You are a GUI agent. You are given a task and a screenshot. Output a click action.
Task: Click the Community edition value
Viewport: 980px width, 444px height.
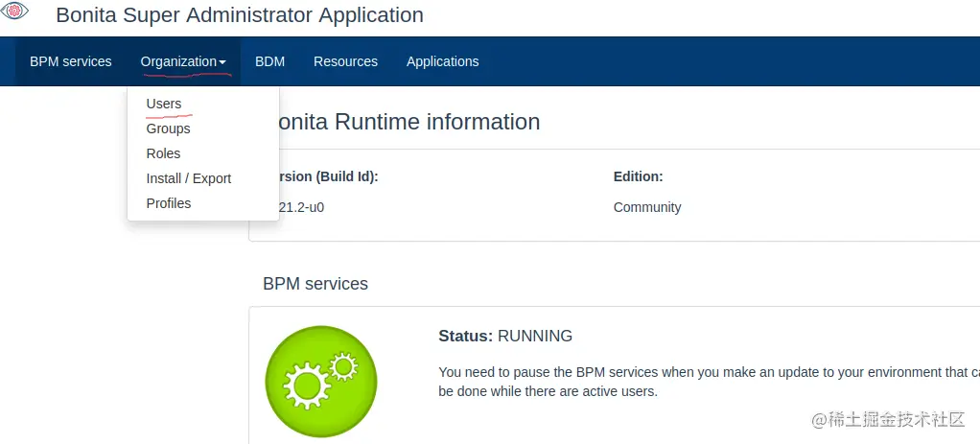pos(647,207)
